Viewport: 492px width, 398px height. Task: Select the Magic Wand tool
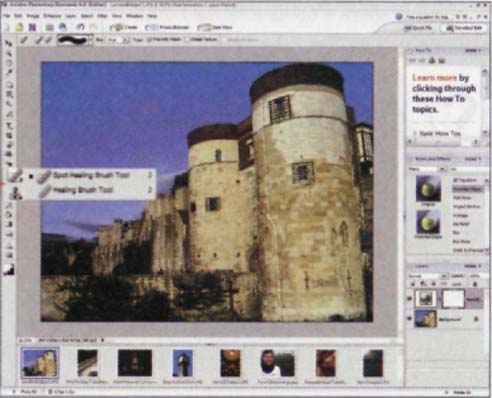click(x=9, y=104)
